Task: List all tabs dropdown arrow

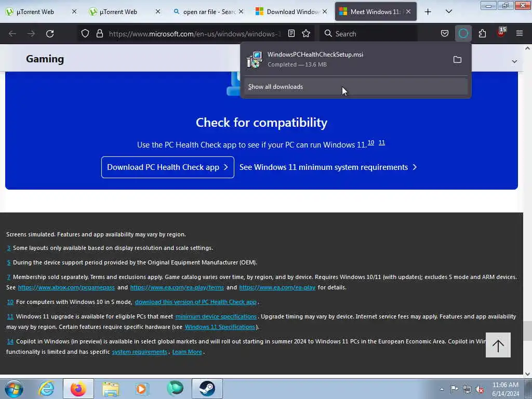Action: point(448,12)
